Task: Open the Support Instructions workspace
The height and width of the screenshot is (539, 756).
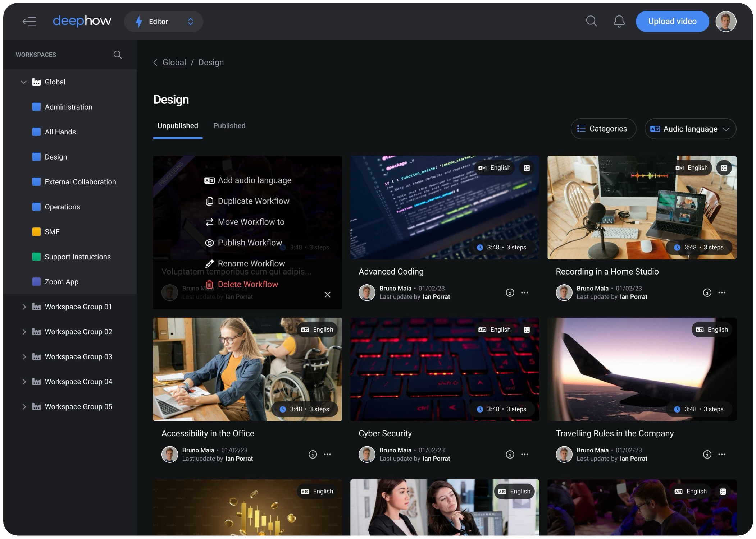Action: (70, 257)
